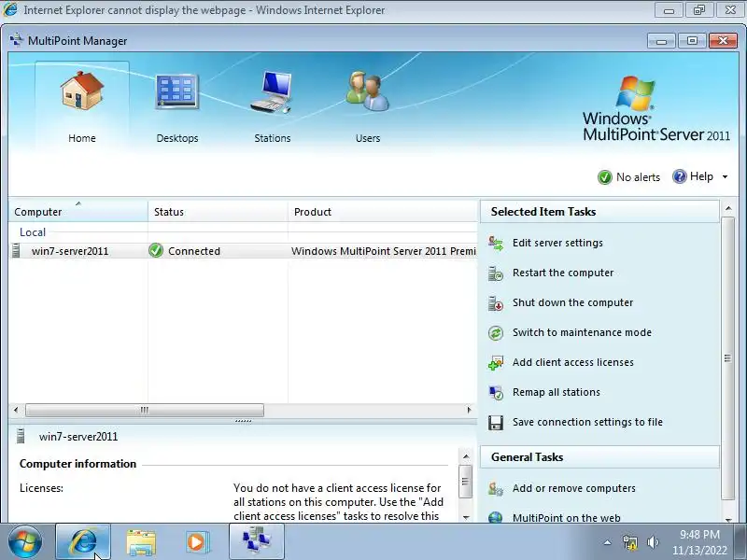Click the General Tasks header
Viewport: 747px width, 560px height.
(599, 457)
